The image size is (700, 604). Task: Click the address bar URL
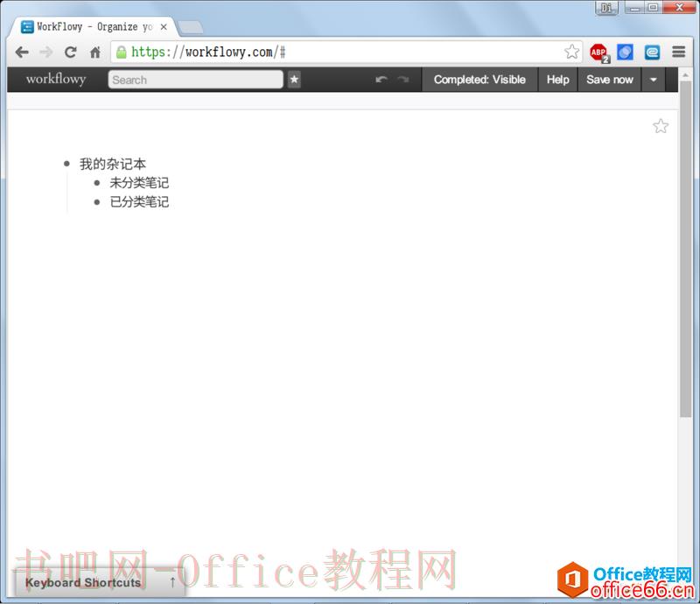[208, 53]
